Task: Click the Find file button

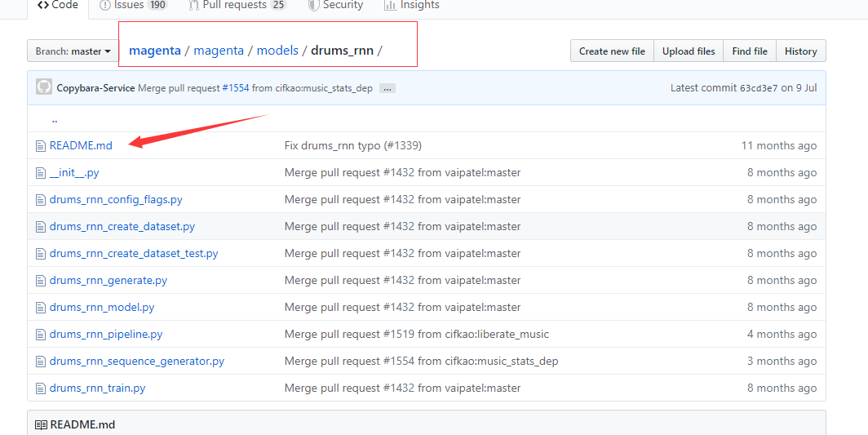Action: [x=750, y=51]
